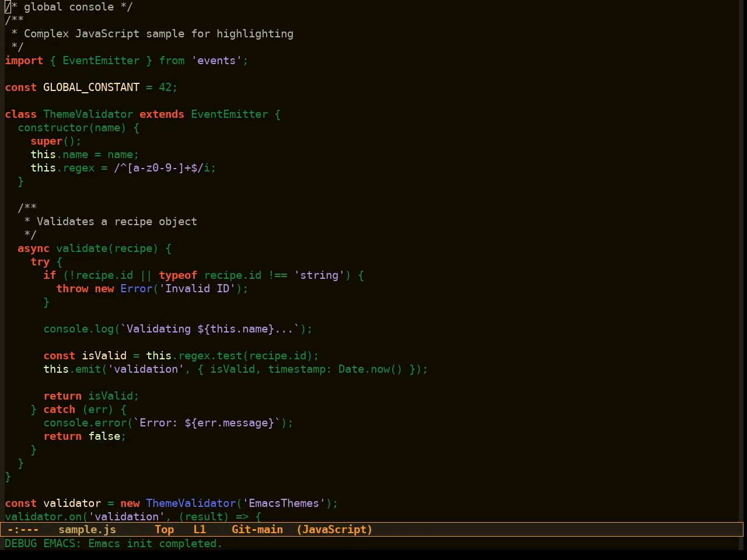Image resolution: width=747 pixels, height=560 pixels.
Task: Click the -:--- buffer status flags
Action: pyautogui.click(x=23, y=530)
